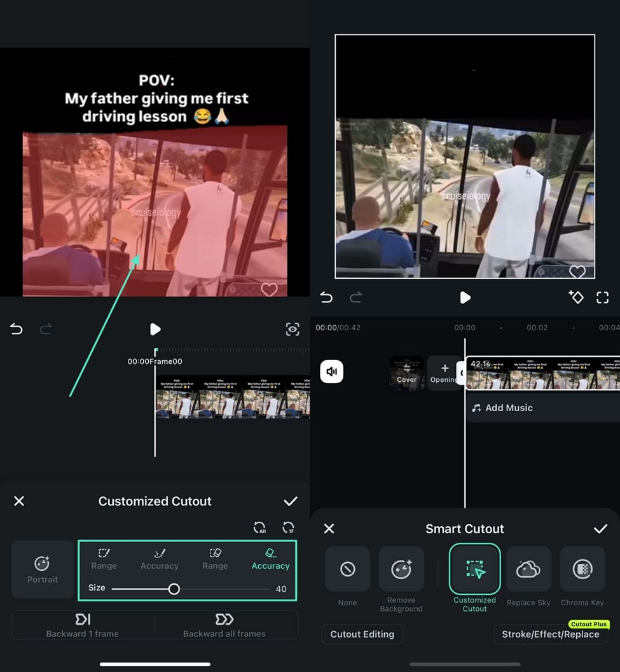The width and height of the screenshot is (620, 672).
Task: Click Backward 1 frame
Action: tap(83, 626)
